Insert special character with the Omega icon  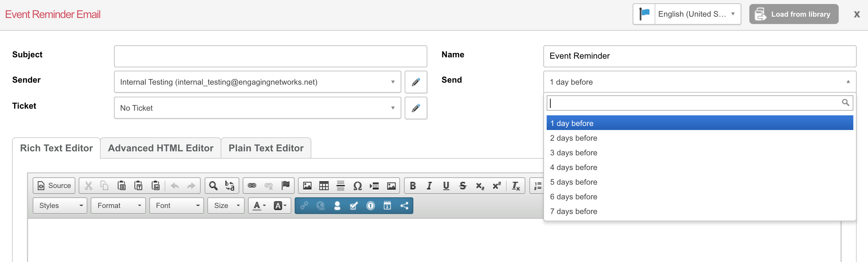pyautogui.click(x=358, y=186)
